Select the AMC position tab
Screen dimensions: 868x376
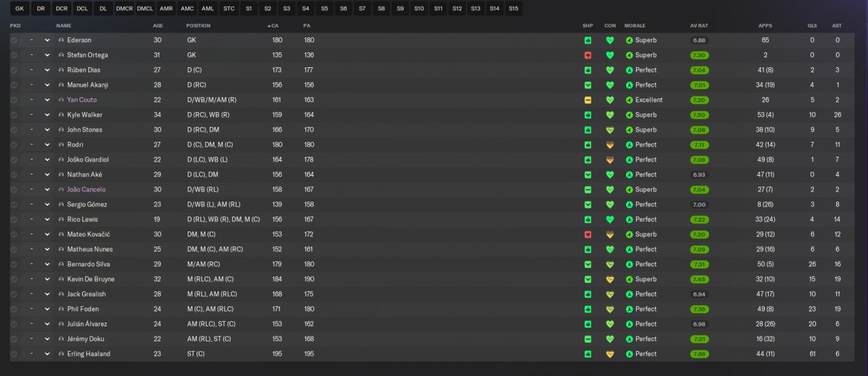186,8
